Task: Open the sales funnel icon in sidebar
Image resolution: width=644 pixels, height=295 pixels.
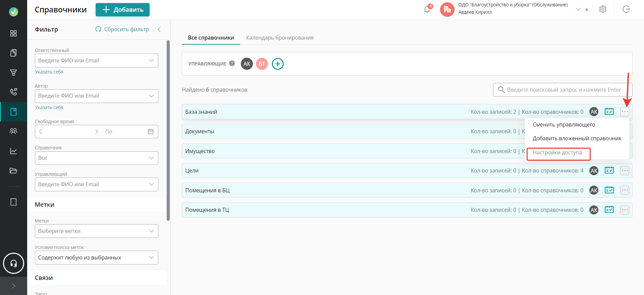Action: point(13,72)
